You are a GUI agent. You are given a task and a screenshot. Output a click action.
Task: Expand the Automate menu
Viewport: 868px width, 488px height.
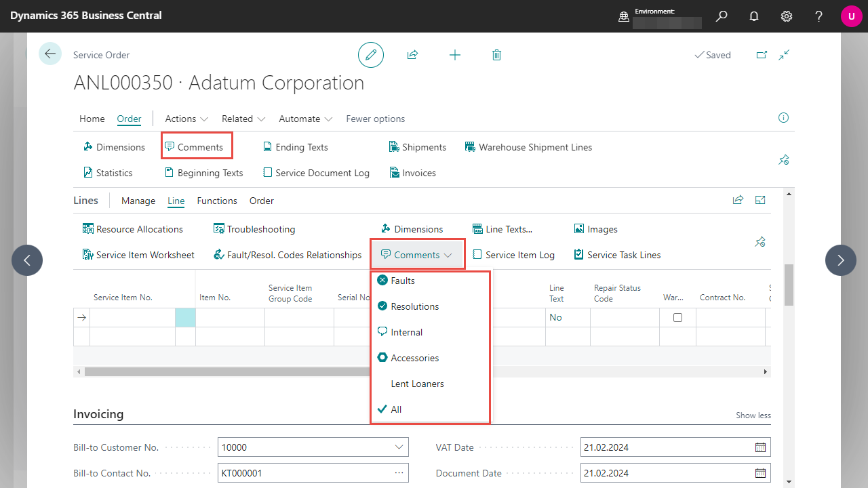[x=306, y=119]
